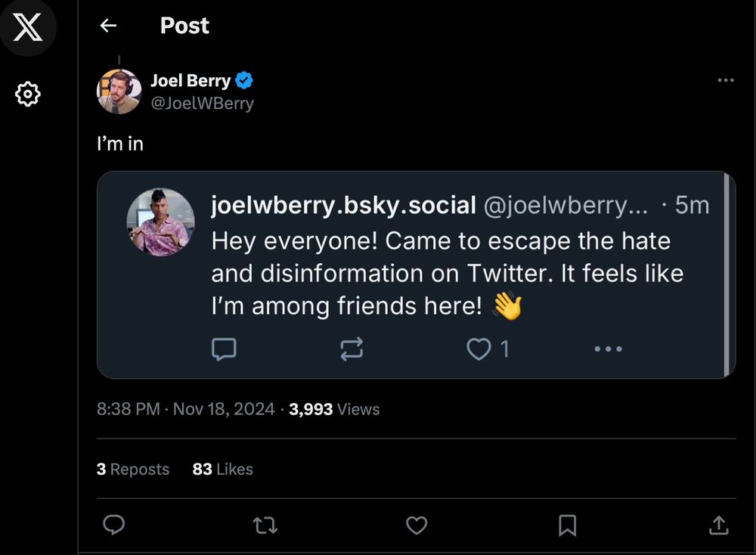Open the quoted tweet's profile avatar
This screenshot has height=555, width=756.
point(160,221)
